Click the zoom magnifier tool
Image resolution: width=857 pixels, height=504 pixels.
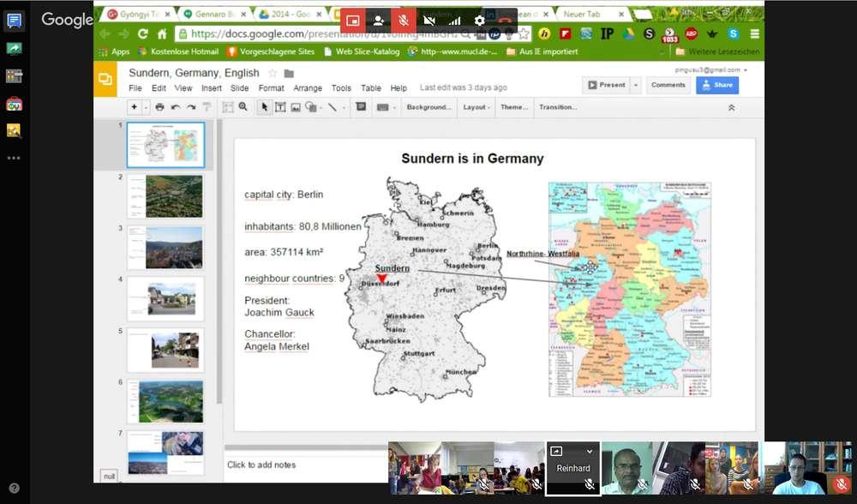coord(243,107)
